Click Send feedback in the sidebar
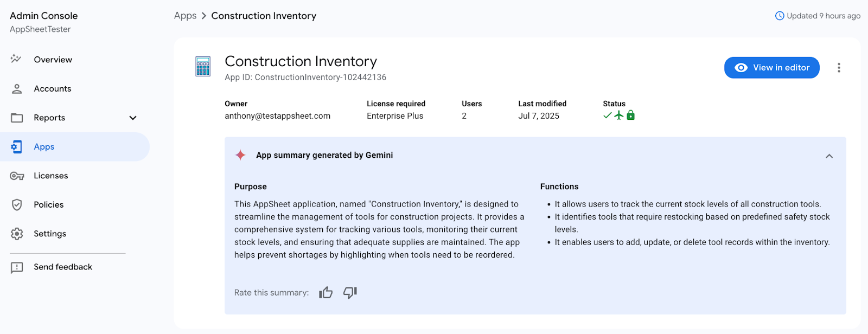Screen dimensions: 868x334 tap(62, 267)
